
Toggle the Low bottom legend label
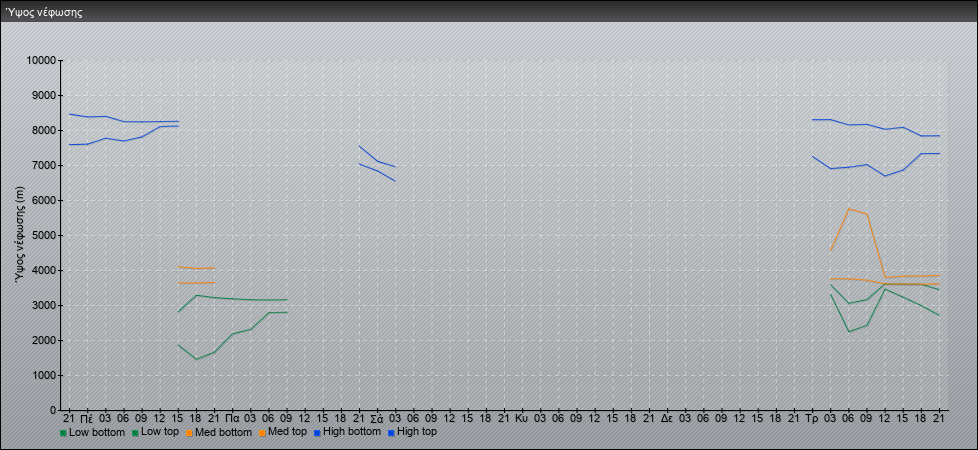97,432
